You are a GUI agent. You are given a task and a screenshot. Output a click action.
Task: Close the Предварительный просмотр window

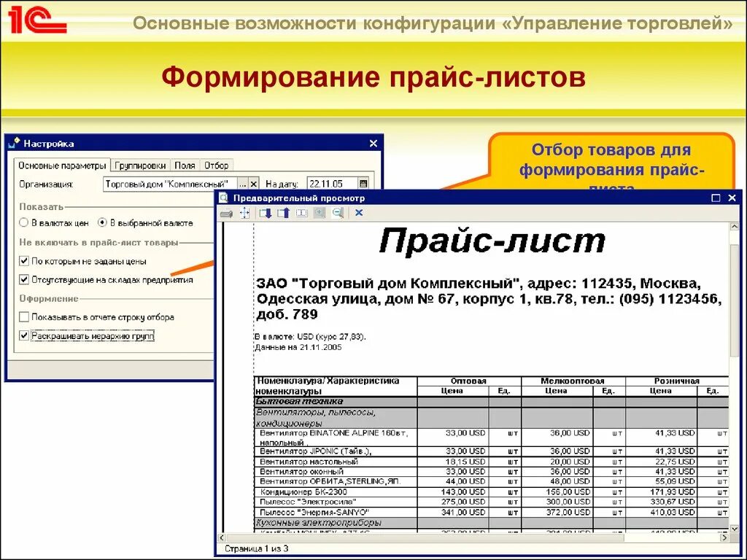point(732,198)
